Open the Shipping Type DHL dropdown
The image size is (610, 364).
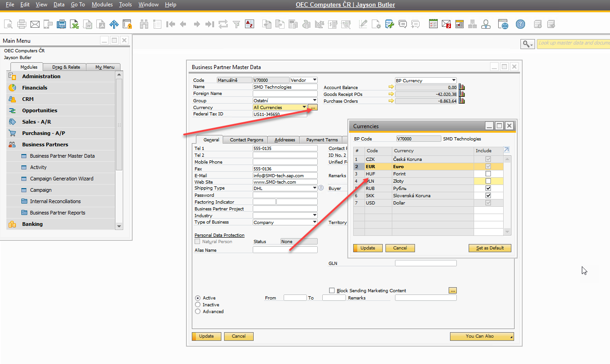(x=315, y=188)
